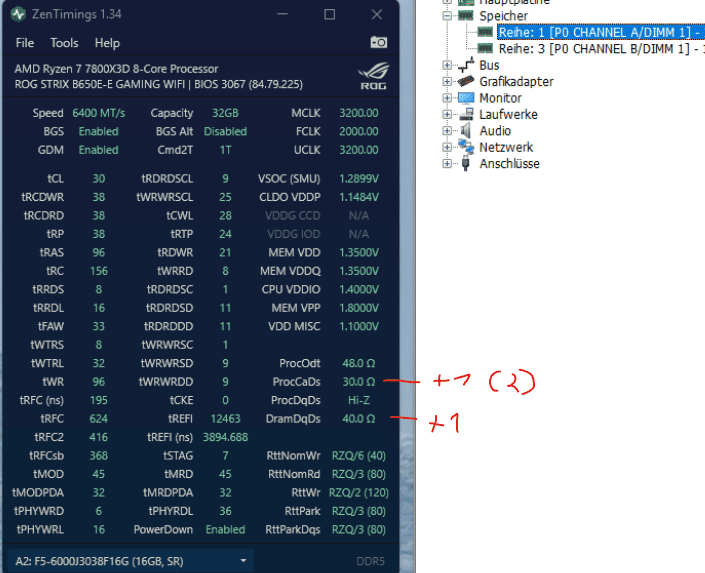Select the Speicher tree label
Image resolution: width=705 pixels, height=573 pixels.
tap(503, 16)
